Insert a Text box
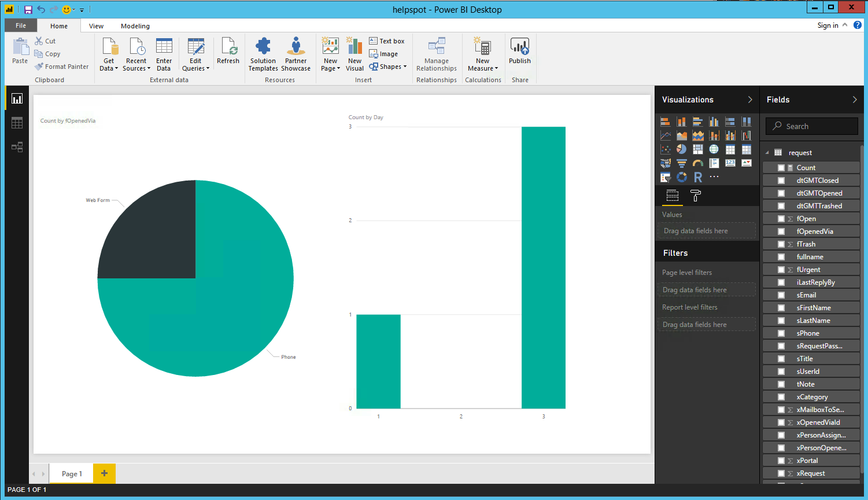The height and width of the screenshot is (500, 868). point(387,41)
